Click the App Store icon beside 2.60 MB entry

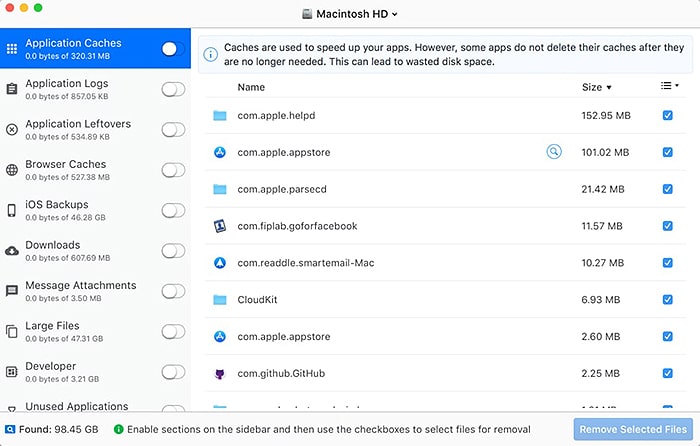coord(220,336)
